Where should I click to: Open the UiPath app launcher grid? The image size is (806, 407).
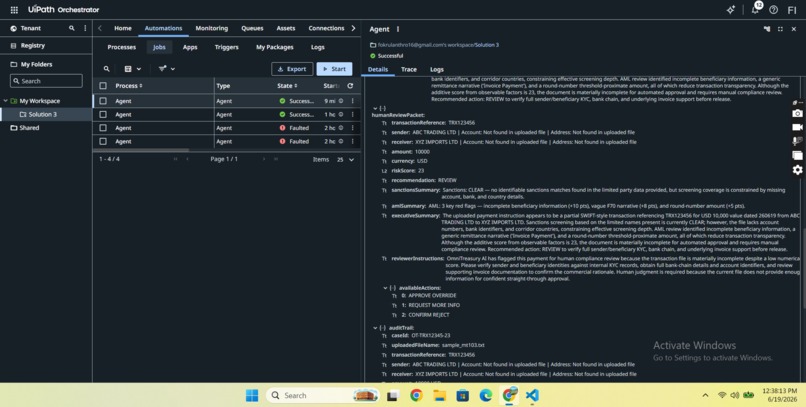14,10
